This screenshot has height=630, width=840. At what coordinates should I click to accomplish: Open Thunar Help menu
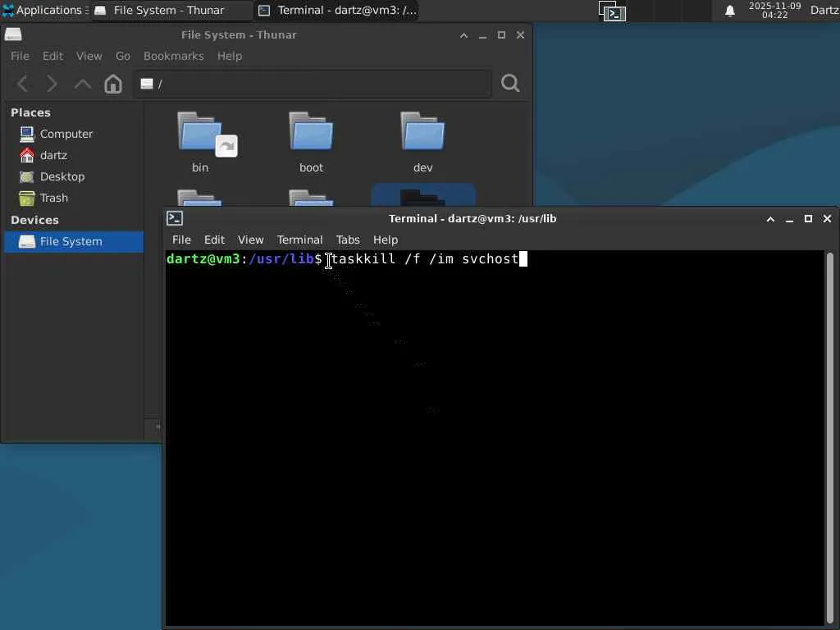click(230, 57)
